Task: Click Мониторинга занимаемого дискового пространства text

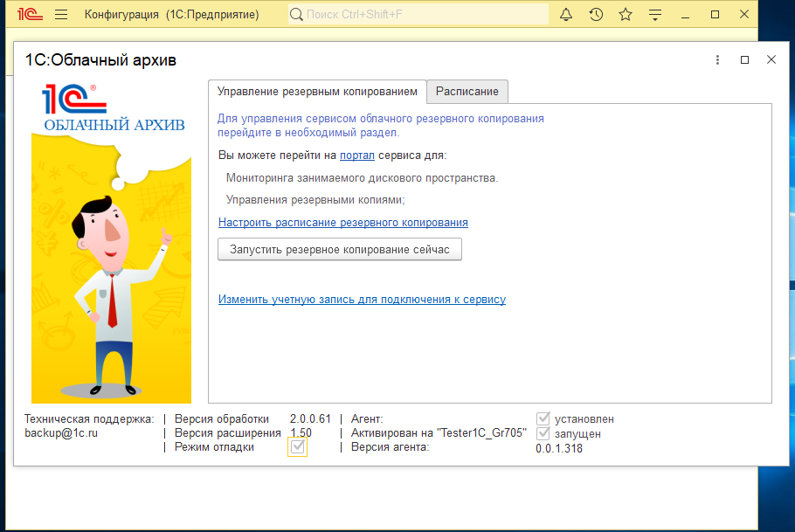Action: pyautogui.click(x=362, y=178)
